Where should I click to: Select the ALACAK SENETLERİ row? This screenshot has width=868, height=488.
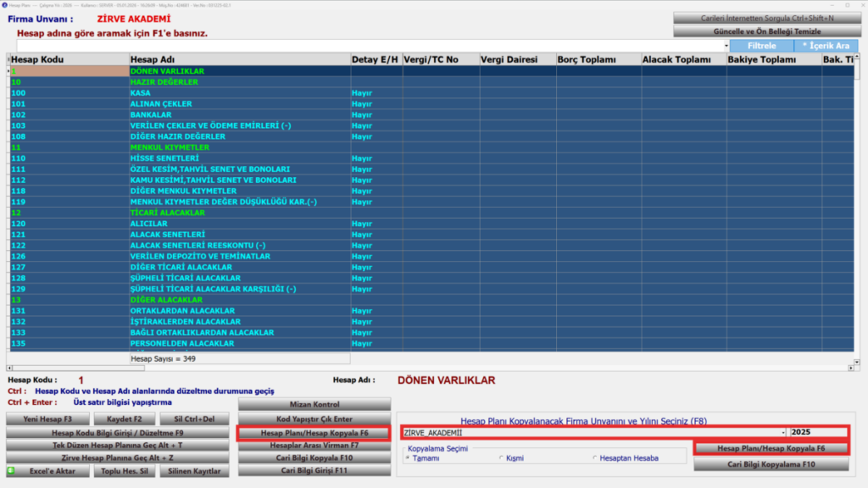(431, 235)
